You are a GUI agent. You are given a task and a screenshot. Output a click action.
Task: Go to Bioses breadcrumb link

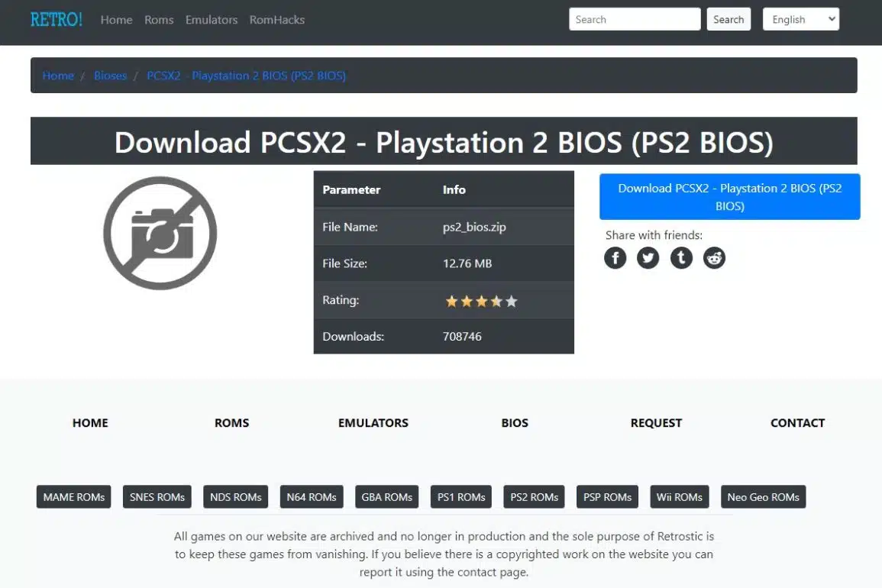pos(110,76)
